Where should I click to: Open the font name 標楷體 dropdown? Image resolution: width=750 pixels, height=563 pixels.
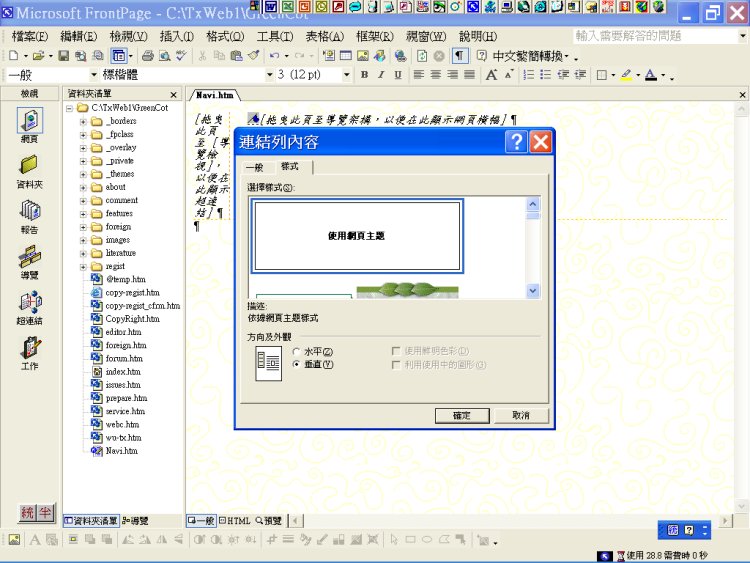click(267, 75)
